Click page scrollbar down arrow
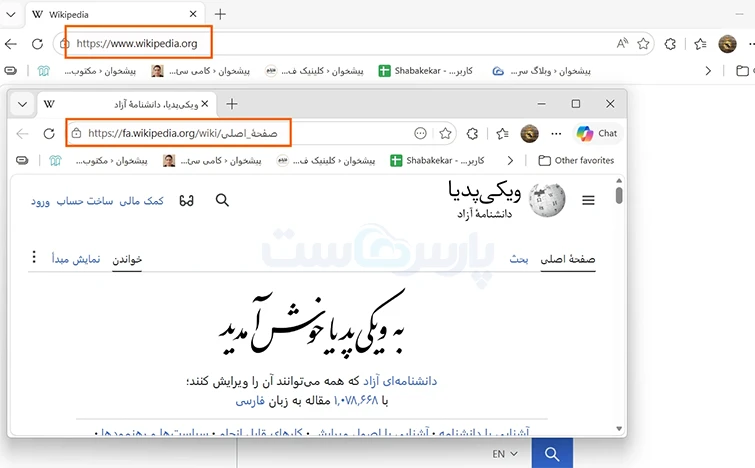This screenshot has width=755, height=468. tap(619, 429)
